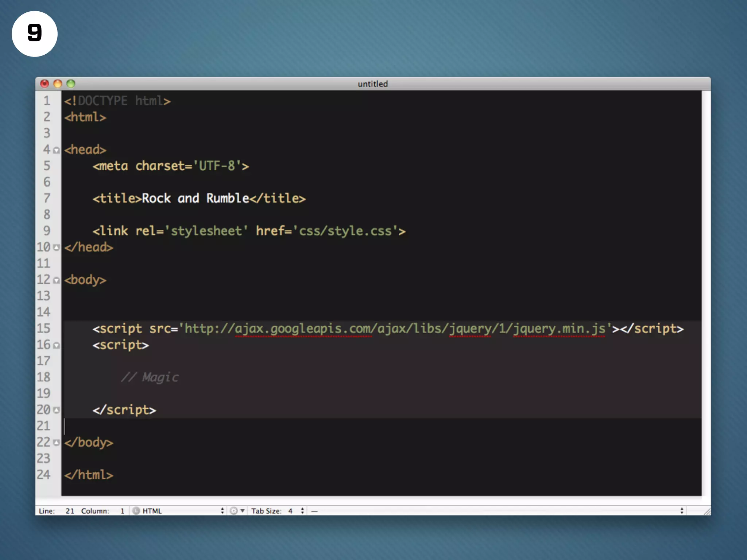Click the css/style.css href text
This screenshot has height=560, width=747.
click(345, 231)
